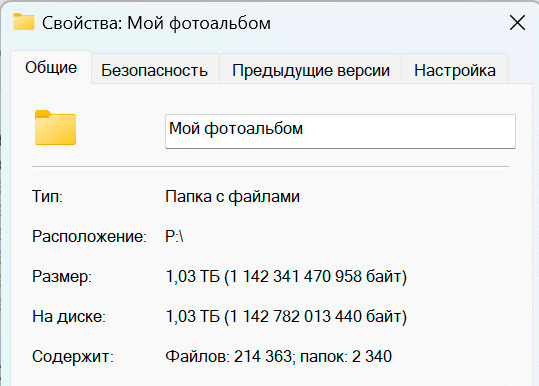Open the Предыдущие версии tab

pos(311,70)
